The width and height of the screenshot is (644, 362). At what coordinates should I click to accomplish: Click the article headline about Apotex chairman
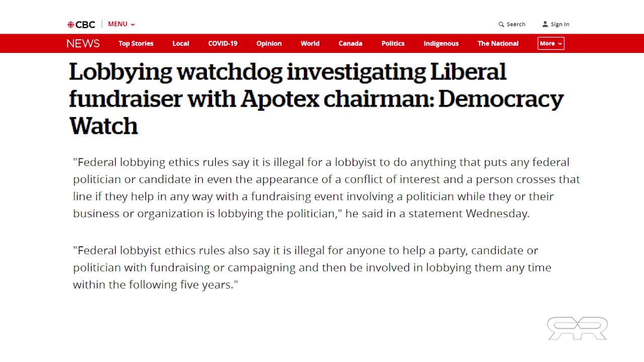pos(316,99)
